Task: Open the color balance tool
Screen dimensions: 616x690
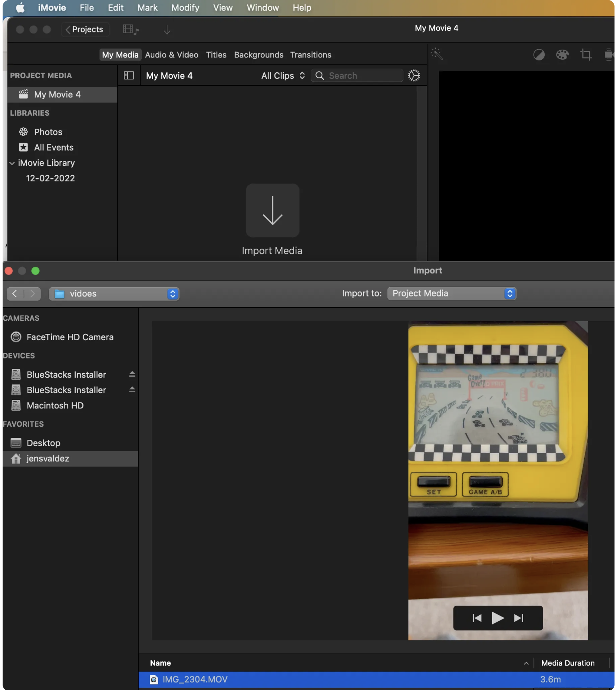Action: [540, 54]
